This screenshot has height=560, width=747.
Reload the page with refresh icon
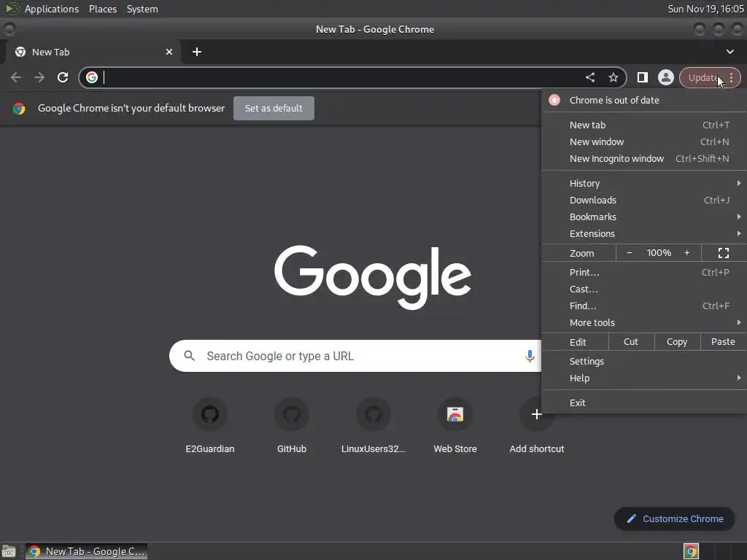tap(63, 77)
